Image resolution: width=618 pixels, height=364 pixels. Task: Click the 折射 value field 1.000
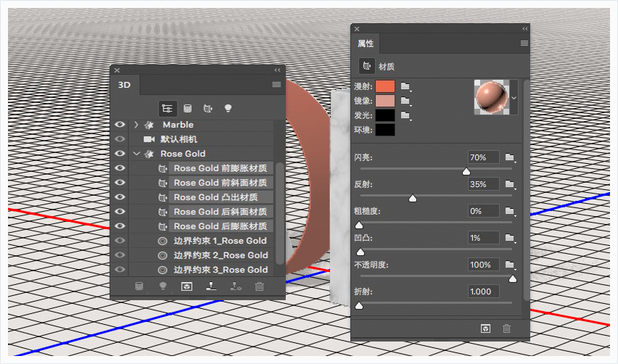point(484,291)
